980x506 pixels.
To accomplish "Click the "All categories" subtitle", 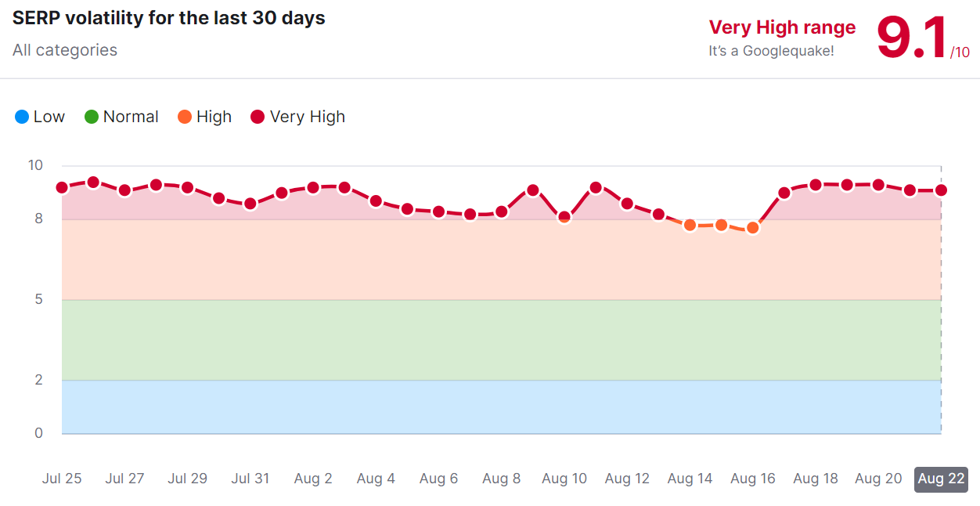I will pyautogui.click(x=65, y=50).
